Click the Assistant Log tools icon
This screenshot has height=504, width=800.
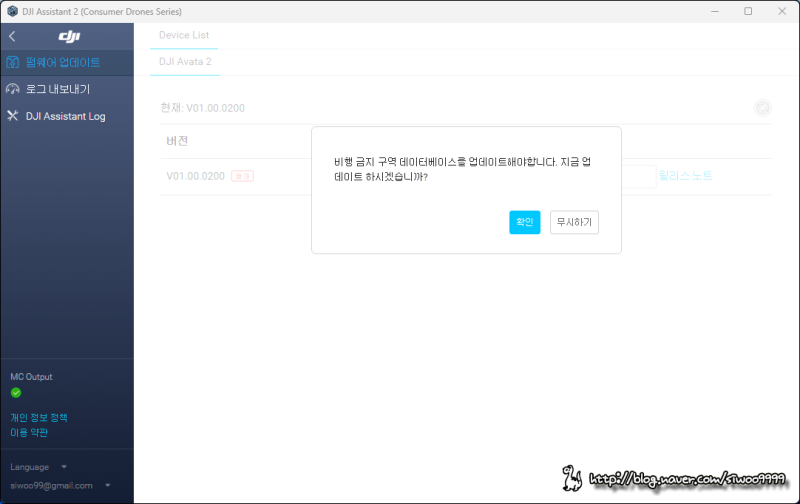(x=13, y=116)
